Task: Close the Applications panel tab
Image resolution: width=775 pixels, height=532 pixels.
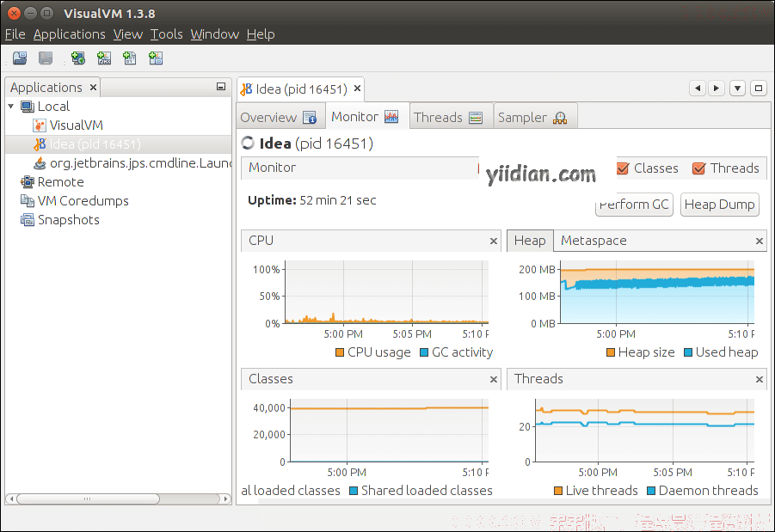Action: tap(93, 88)
